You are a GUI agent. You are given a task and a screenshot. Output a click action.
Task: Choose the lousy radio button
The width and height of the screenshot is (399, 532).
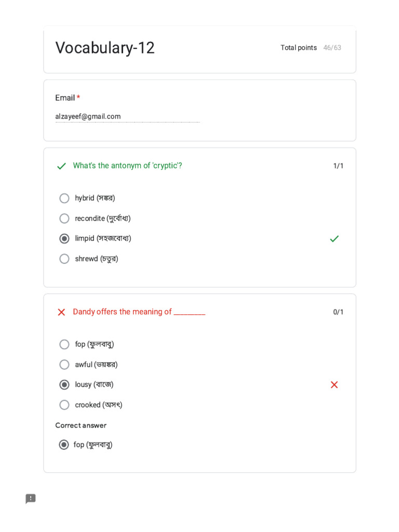[x=64, y=384]
